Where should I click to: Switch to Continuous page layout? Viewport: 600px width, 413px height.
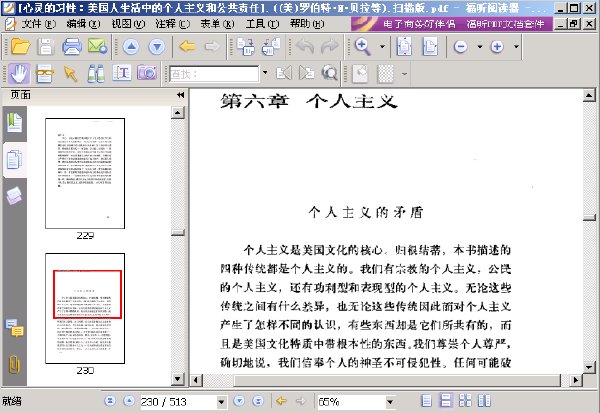click(x=446, y=401)
